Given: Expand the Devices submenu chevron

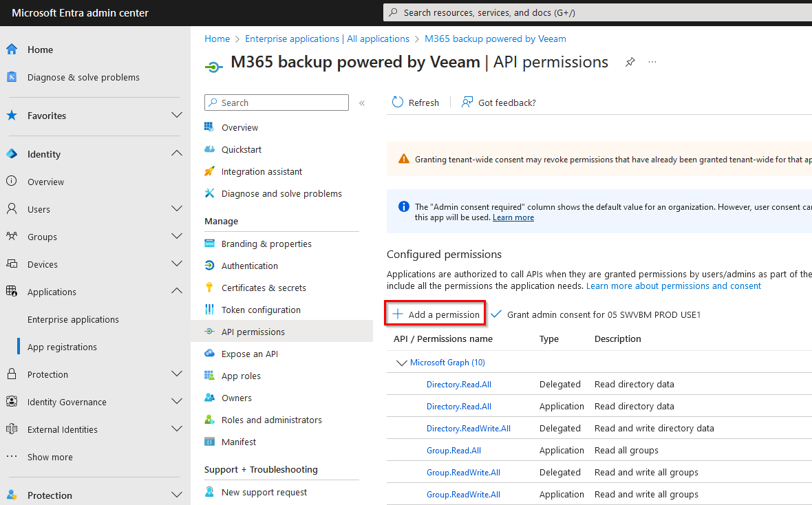Looking at the screenshot, I should tap(177, 264).
